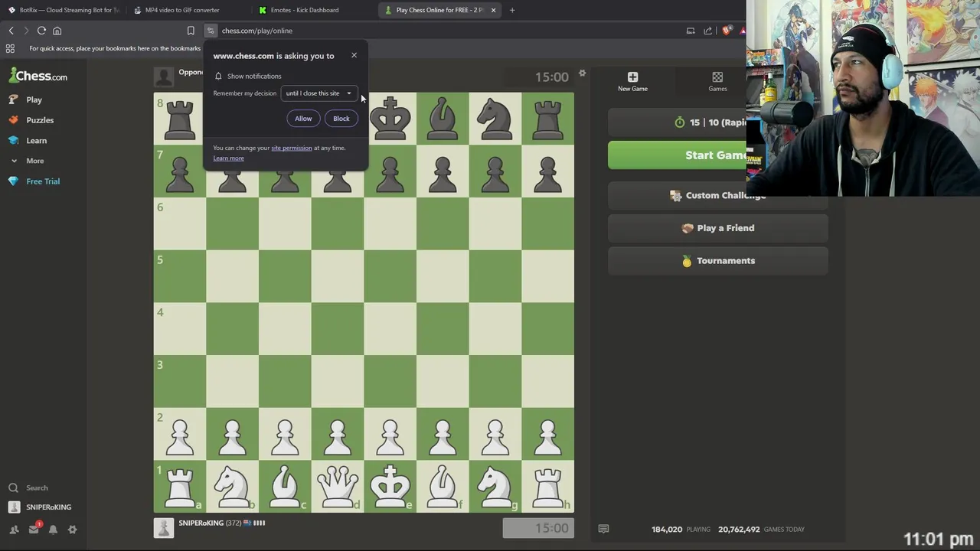Viewport: 980px width, 551px height.
Task: Open the notifications bell in sidebar
Action: pyautogui.click(x=53, y=530)
